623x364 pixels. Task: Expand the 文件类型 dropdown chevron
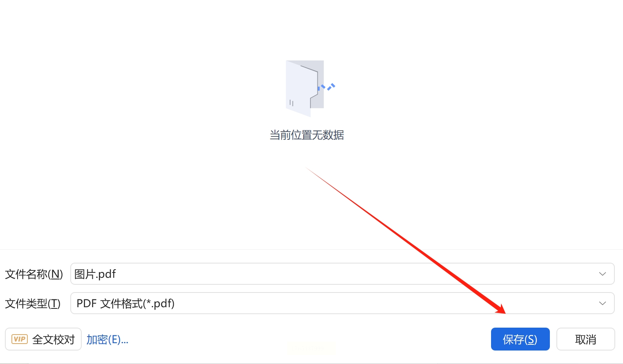[603, 303]
